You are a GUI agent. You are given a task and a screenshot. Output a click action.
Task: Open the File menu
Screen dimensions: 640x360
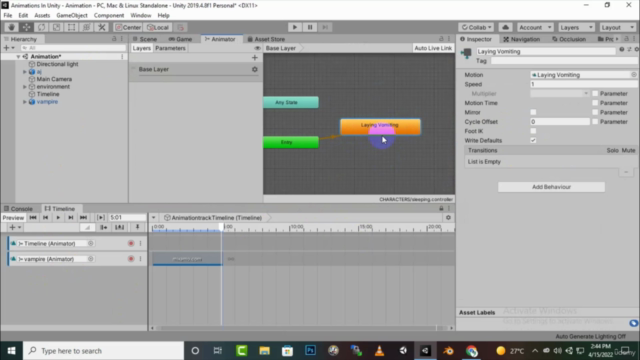(x=8, y=16)
